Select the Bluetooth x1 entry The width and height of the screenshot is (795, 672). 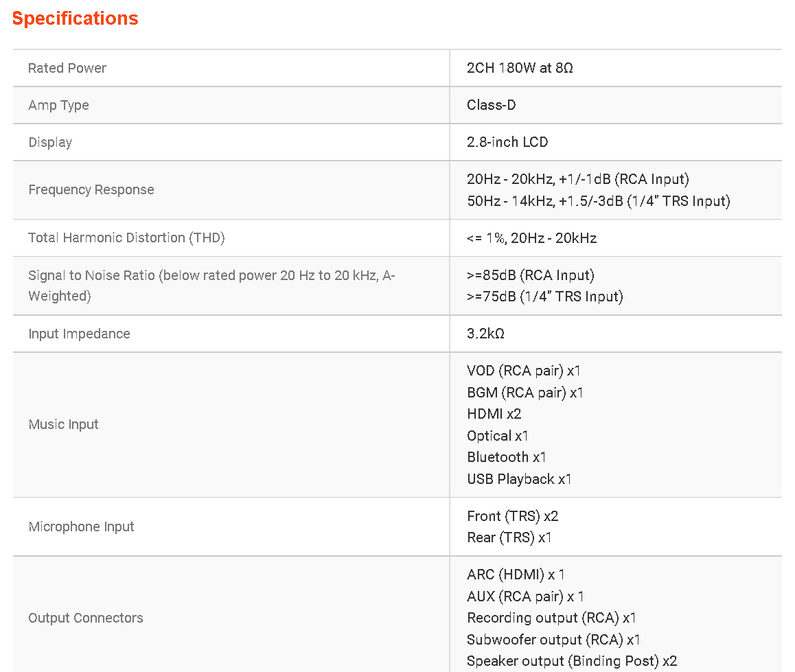click(507, 457)
